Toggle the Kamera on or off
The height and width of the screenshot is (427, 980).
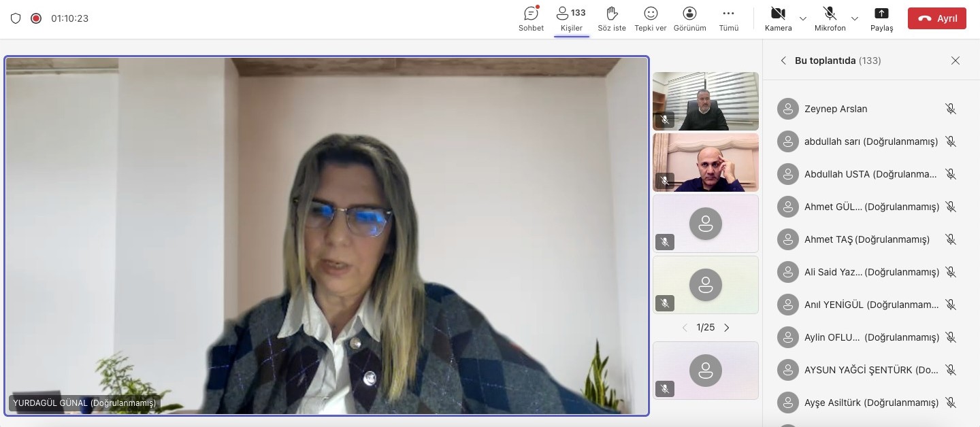click(778, 14)
